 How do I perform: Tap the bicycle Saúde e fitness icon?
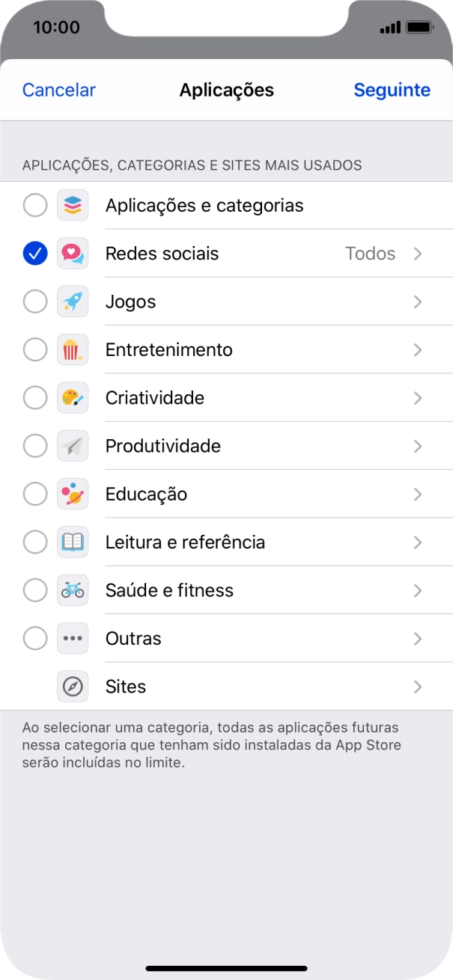(x=73, y=590)
